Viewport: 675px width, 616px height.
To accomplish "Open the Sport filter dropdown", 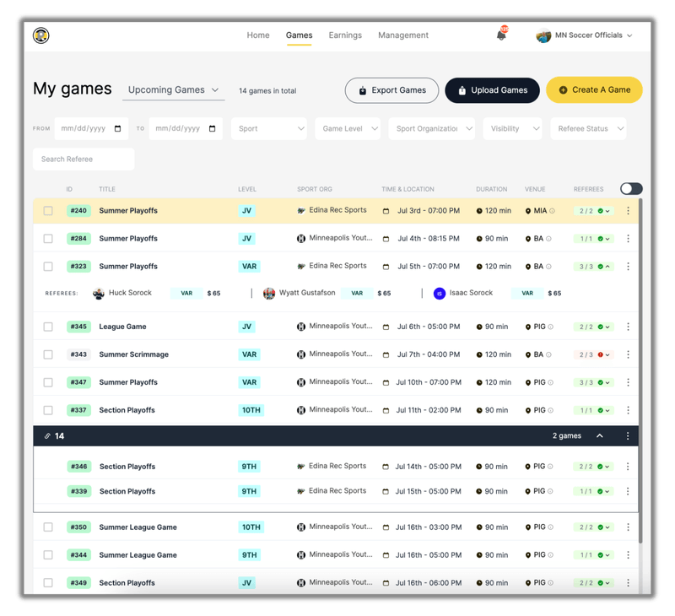I will pyautogui.click(x=269, y=129).
